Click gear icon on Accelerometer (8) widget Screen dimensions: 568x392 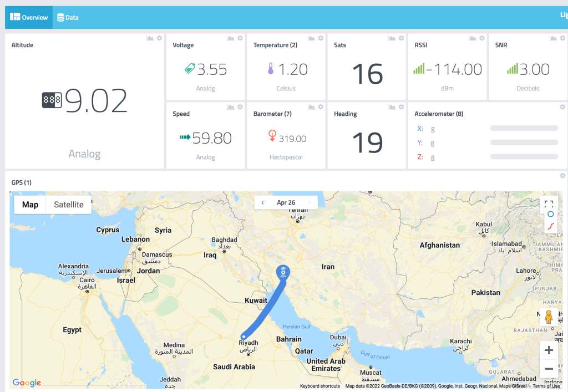coord(562,107)
